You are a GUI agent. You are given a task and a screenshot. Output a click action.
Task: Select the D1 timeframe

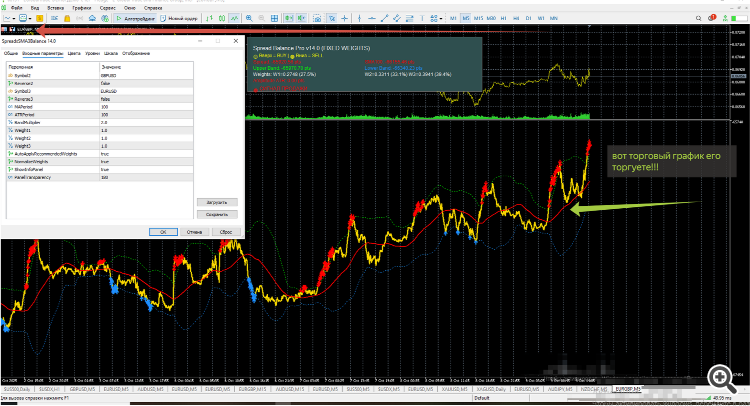(529, 18)
